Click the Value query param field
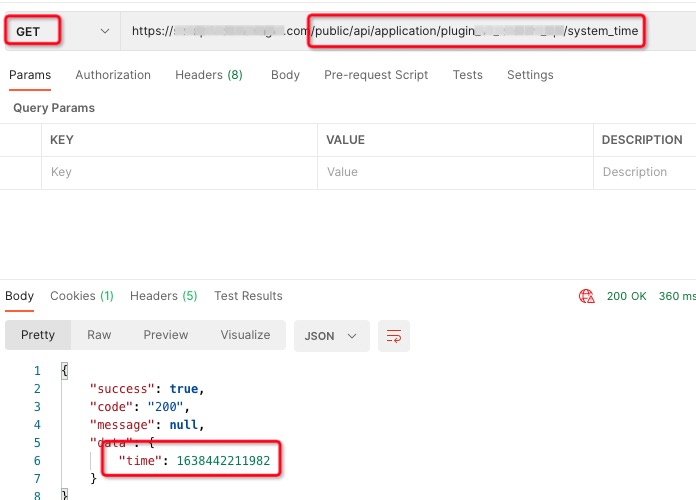 (455, 172)
